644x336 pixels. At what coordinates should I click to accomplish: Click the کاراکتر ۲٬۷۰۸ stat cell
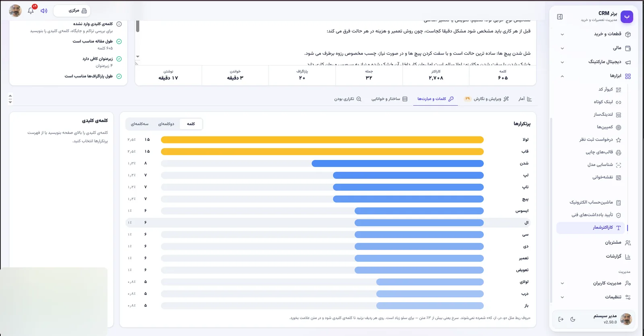pos(436,75)
